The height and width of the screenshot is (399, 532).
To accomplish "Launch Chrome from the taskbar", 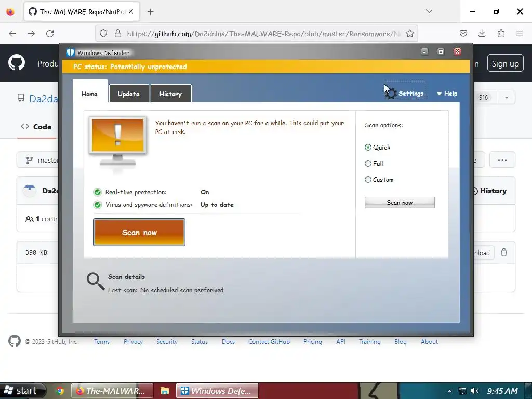I will 60,391.
